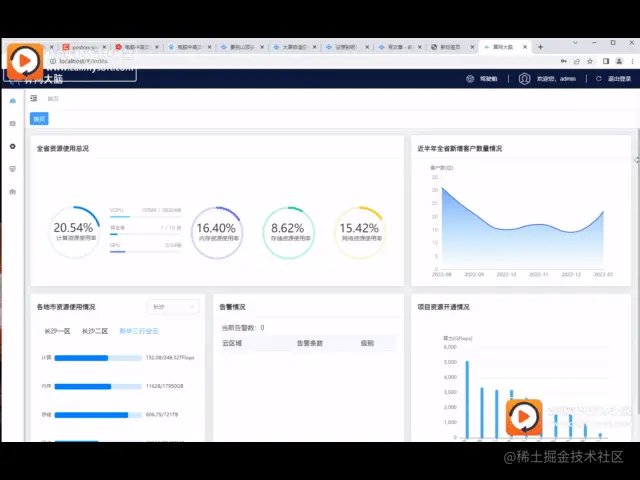Open the gear settings icon in the sidebar
This screenshot has height=480, width=640.
click(x=13, y=146)
